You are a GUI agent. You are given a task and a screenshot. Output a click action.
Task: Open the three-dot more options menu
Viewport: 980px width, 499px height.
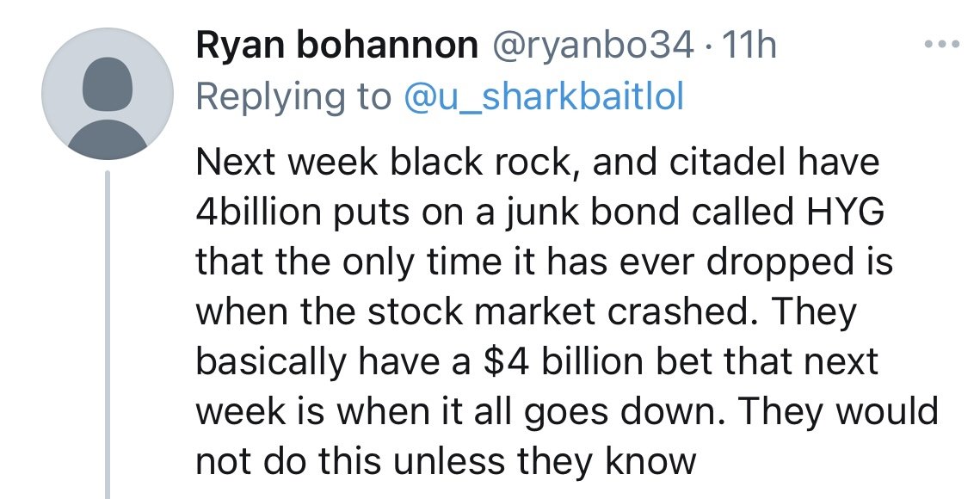pos(942,45)
